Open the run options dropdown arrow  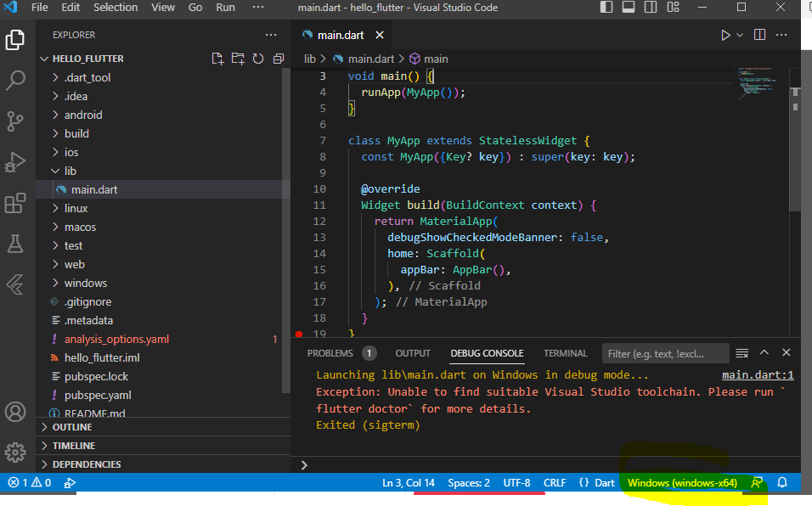coord(740,35)
